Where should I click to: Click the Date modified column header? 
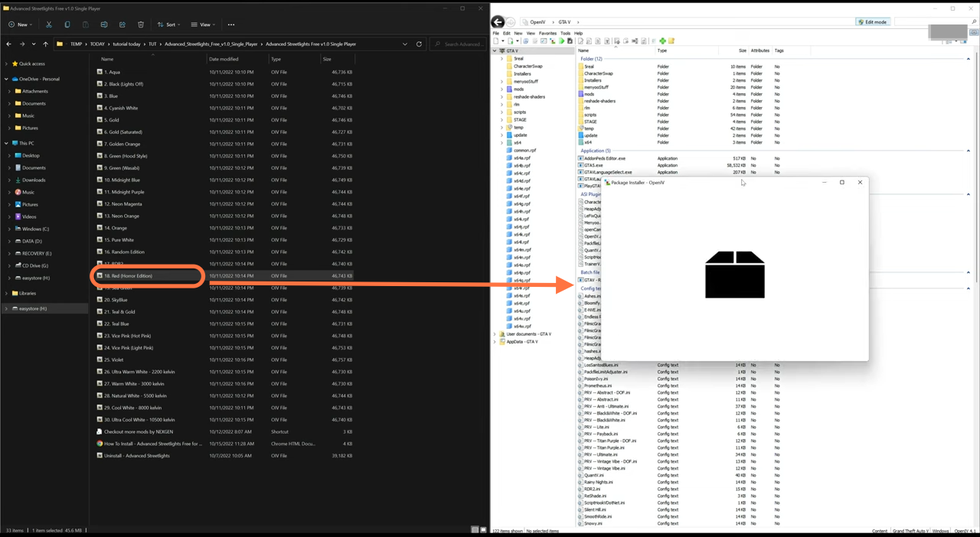pos(224,59)
